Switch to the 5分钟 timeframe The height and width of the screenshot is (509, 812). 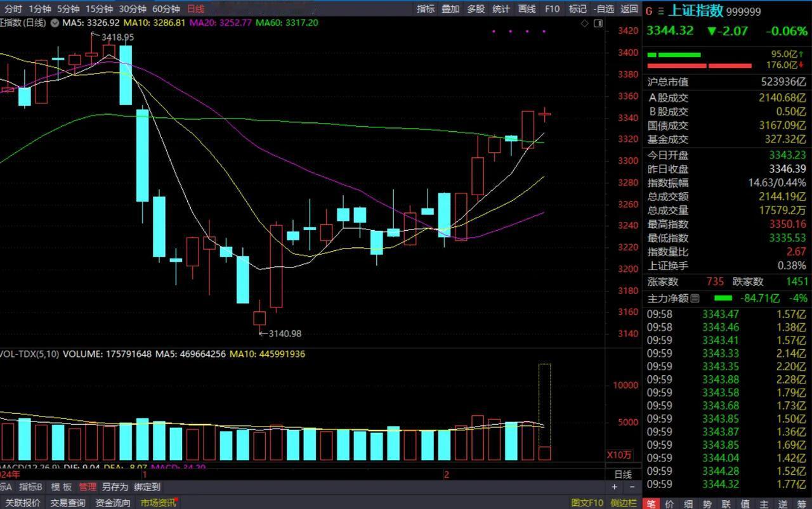click(68, 9)
